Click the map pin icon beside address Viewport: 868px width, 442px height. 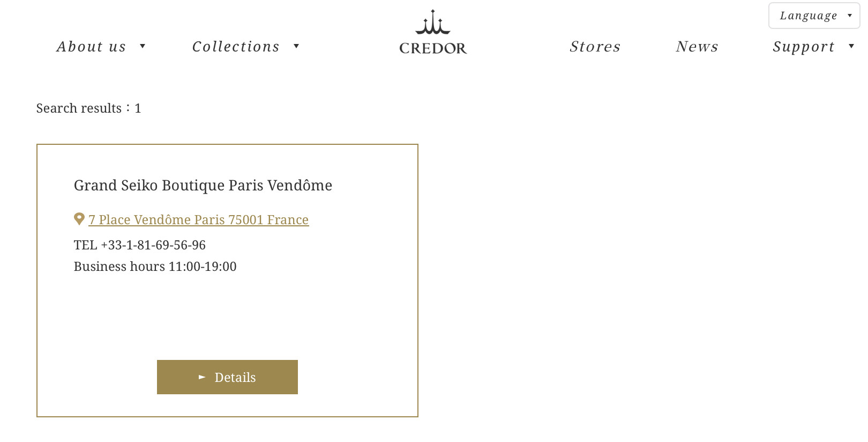tap(79, 219)
